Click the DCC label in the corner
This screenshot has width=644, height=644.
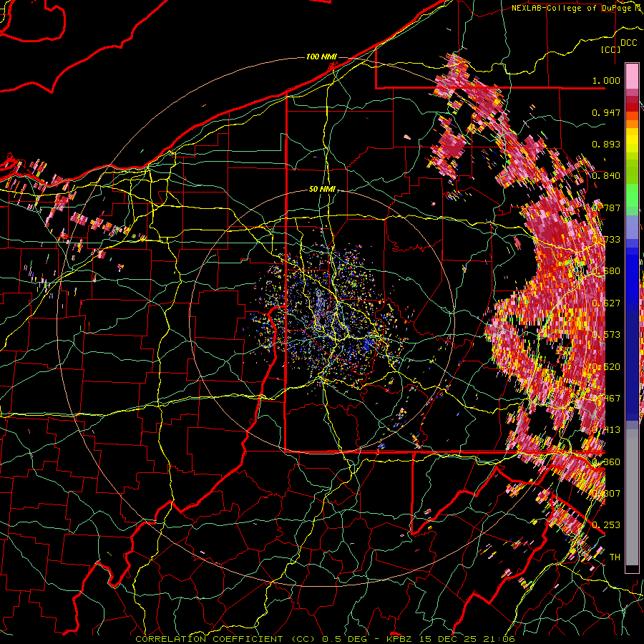[628, 43]
